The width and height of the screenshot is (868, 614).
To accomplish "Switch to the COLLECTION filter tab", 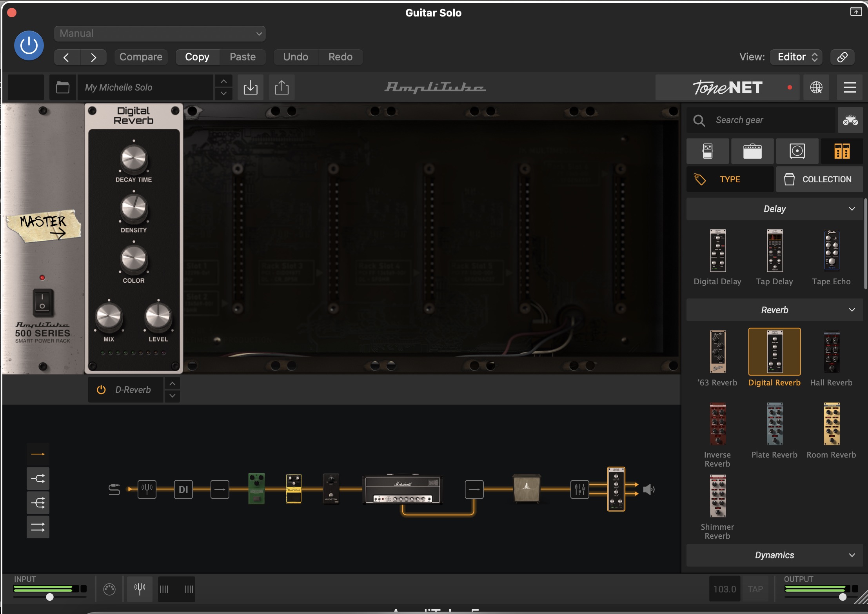I will click(819, 179).
